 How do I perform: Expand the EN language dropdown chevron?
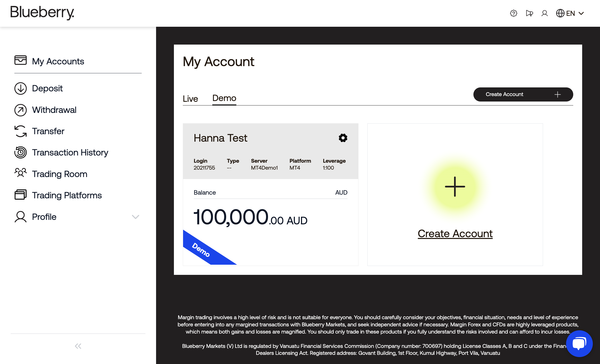581,13
